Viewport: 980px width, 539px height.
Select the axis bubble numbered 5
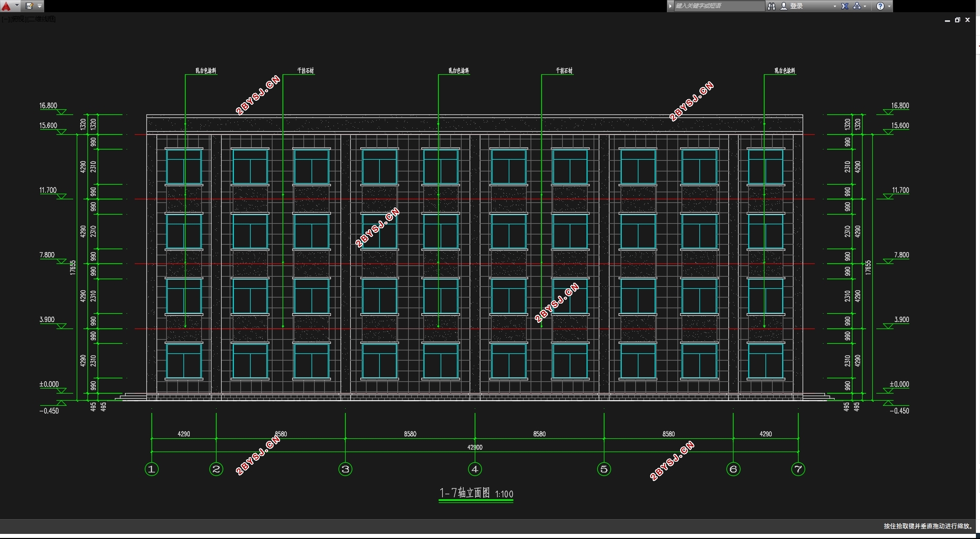(x=604, y=469)
